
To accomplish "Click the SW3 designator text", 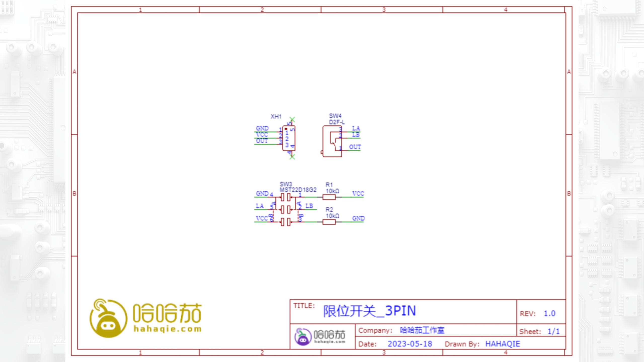I will [286, 184].
